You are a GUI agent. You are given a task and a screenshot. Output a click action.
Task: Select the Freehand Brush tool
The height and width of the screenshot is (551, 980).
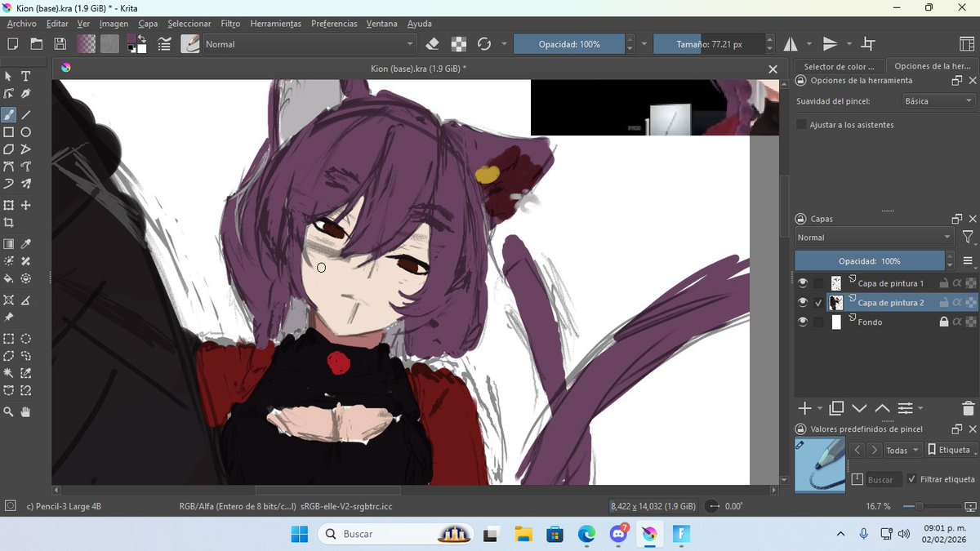point(10,114)
